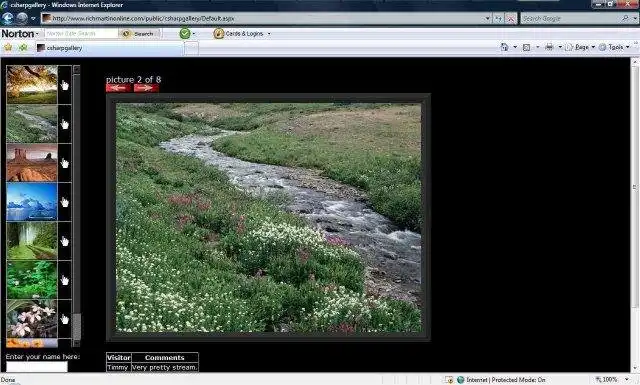
Task: Click the 100% zoom level button
Action: tap(607, 380)
